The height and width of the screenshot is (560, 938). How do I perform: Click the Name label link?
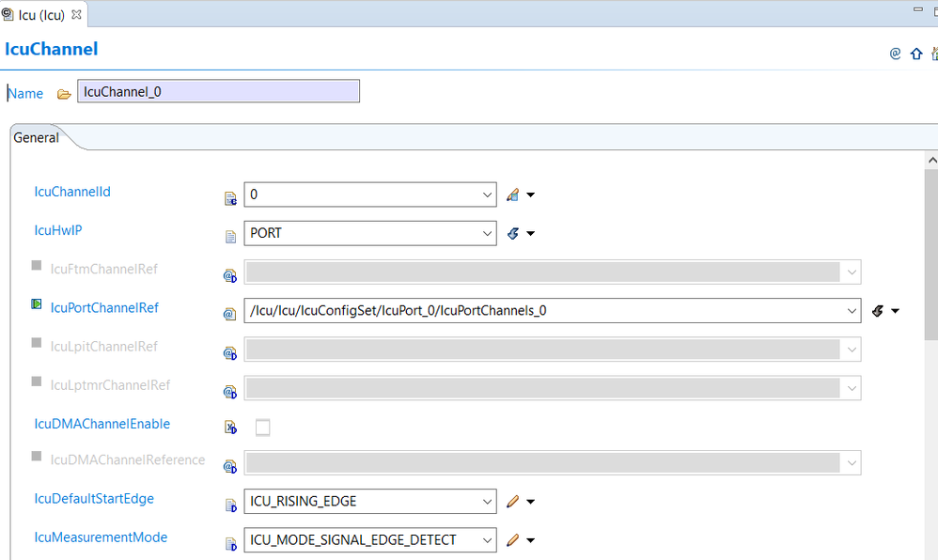pos(25,93)
